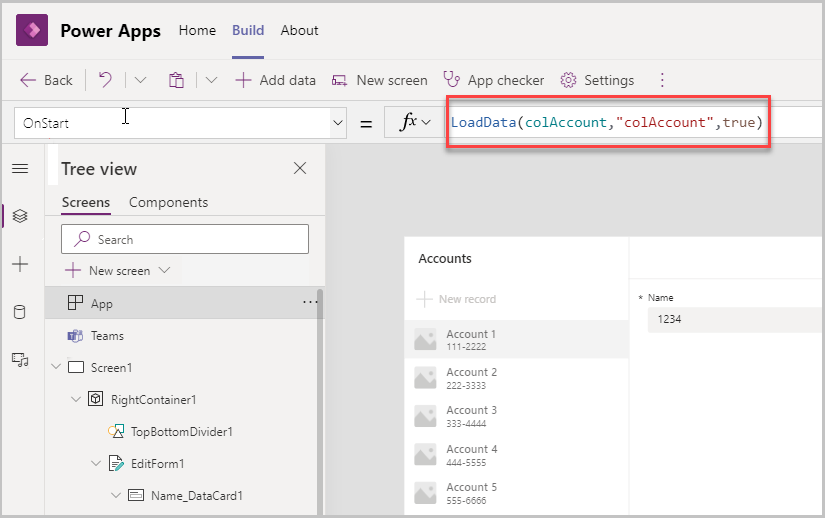Screen dimensions: 825x518
Task: Collapse the Screen1 tree node
Action: click(x=56, y=367)
